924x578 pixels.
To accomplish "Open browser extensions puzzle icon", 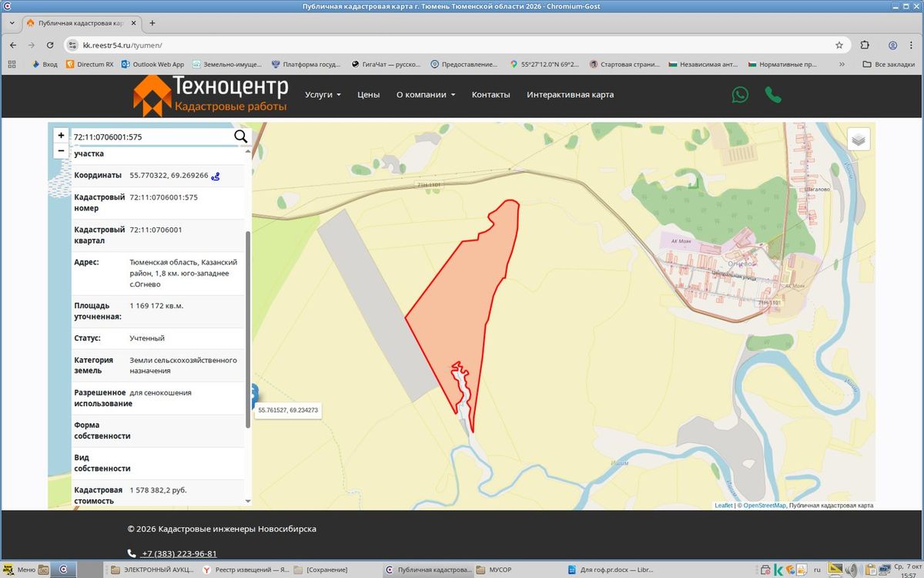I will pos(865,45).
